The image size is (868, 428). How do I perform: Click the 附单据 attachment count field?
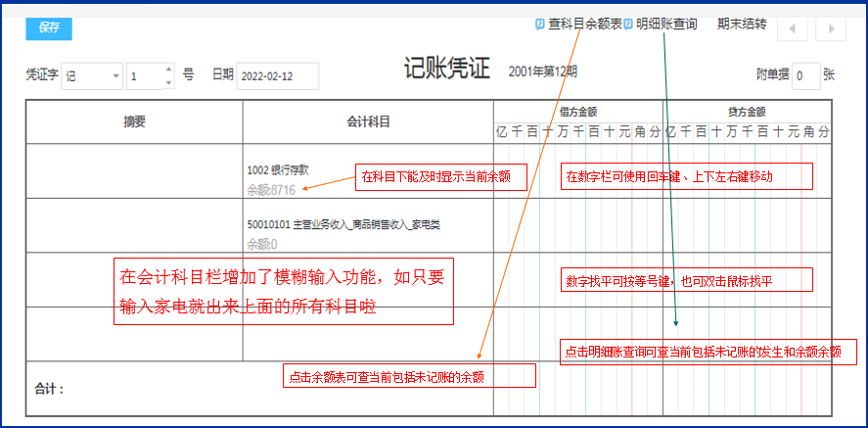click(x=804, y=75)
